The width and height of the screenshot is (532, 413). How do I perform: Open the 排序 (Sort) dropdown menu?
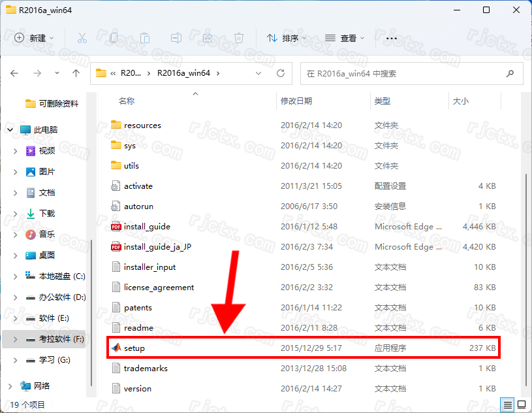click(287, 38)
